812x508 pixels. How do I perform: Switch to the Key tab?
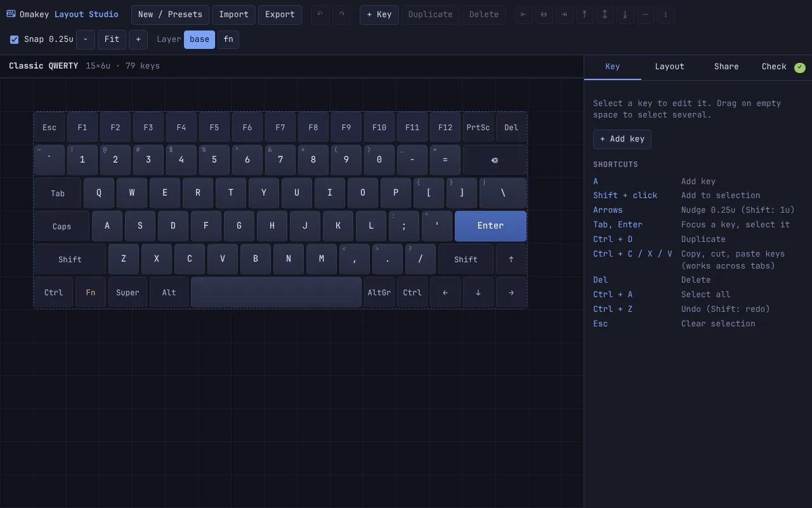click(613, 67)
